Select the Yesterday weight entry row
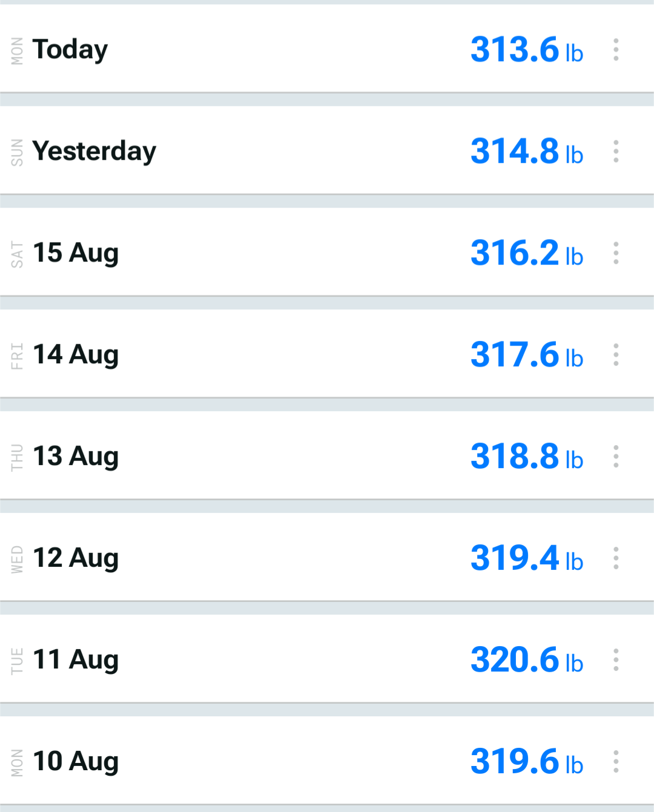 [327, 151]
